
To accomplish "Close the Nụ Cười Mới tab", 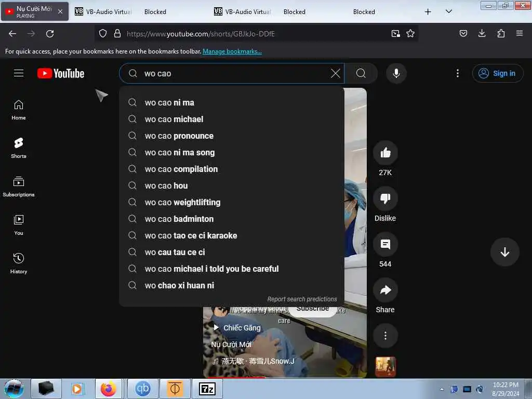I will click(x=60, y=11).
